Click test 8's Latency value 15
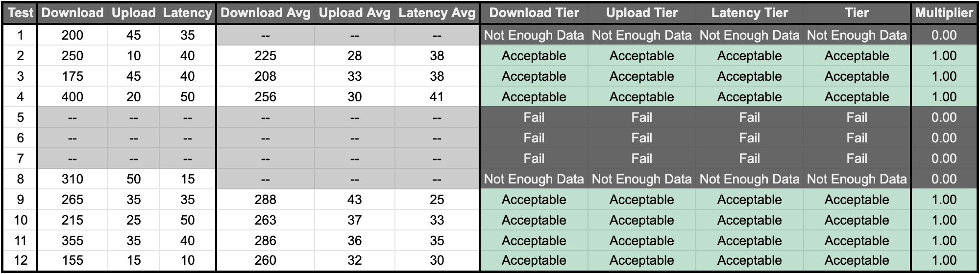 188,179
